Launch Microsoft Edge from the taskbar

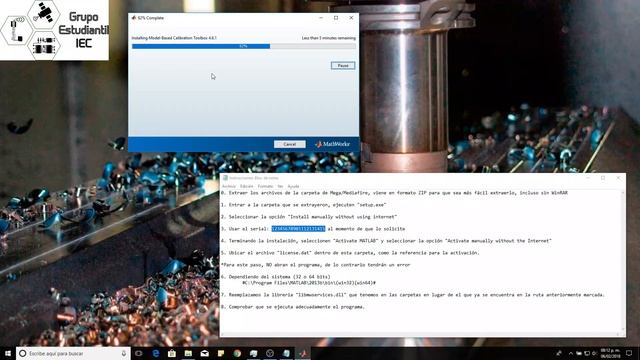(x=156, y=353)
